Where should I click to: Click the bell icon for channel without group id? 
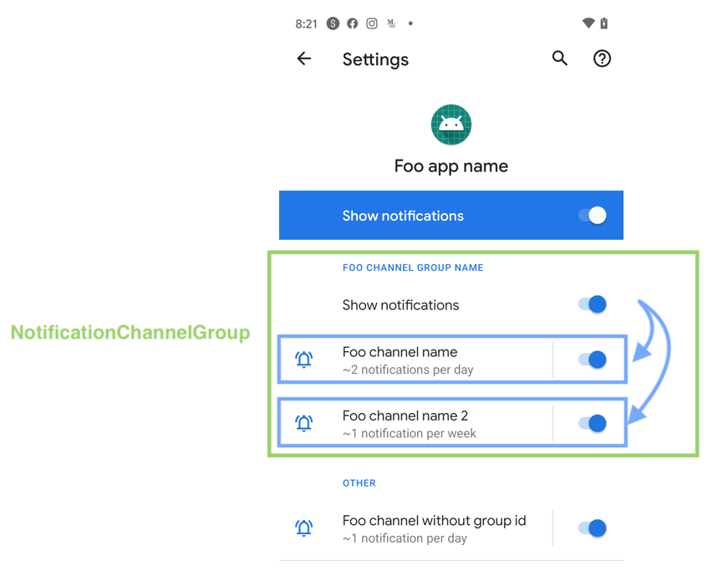coord(303,527)
